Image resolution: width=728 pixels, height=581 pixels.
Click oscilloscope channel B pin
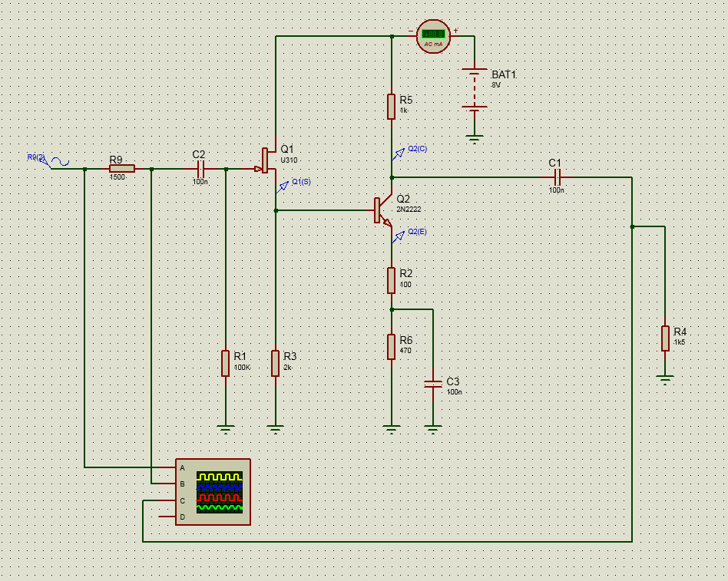pos(167,484)
